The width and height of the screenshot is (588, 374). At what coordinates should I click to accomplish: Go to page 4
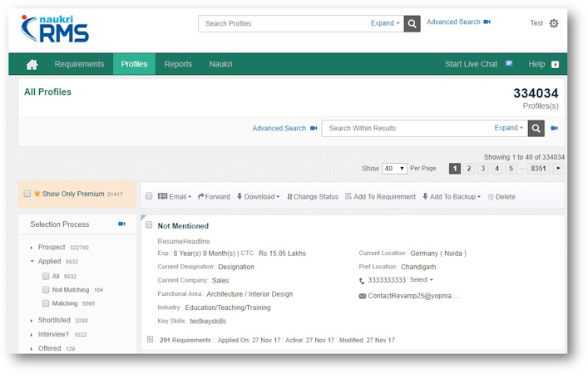pos(497,169)
